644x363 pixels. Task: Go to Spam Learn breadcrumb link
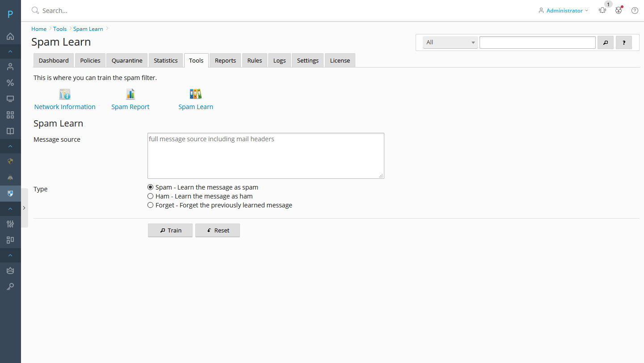point(88,29)
